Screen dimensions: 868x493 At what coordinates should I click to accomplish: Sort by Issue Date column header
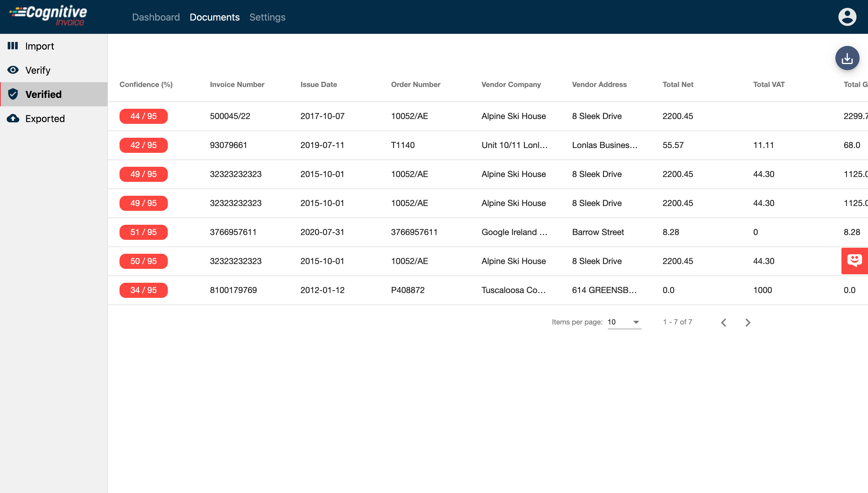(318, 85)
